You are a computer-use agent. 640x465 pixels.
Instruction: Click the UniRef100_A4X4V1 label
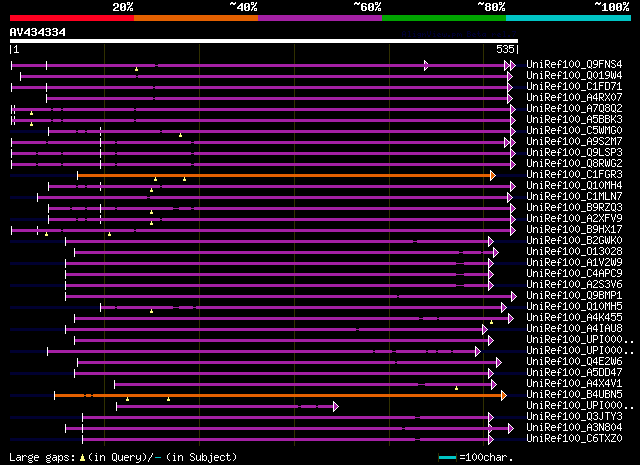click(x=574, y=384)
